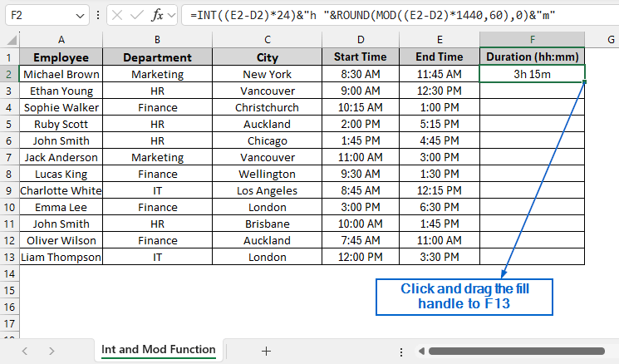
Task: Select column A header
Action: click(61, 40)
